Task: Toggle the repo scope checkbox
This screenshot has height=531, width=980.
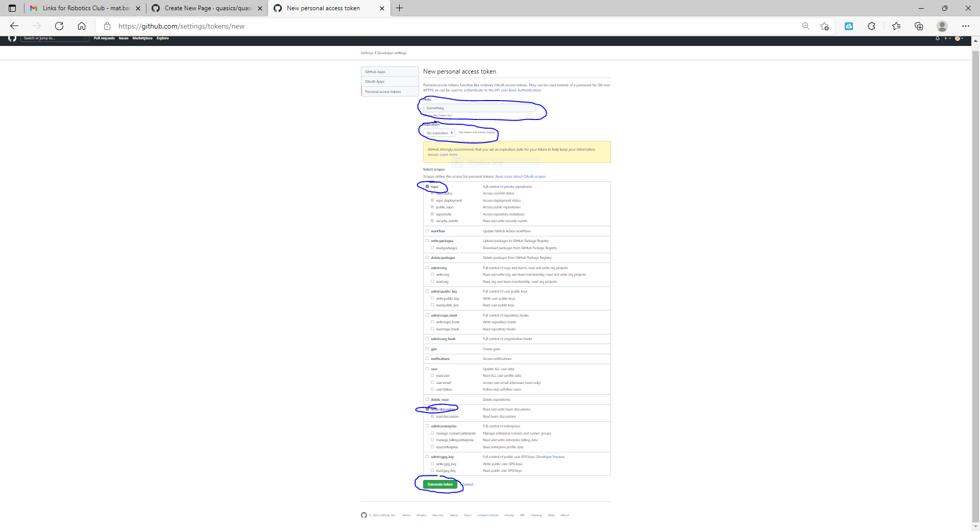Action: click(x=427, y=186)
